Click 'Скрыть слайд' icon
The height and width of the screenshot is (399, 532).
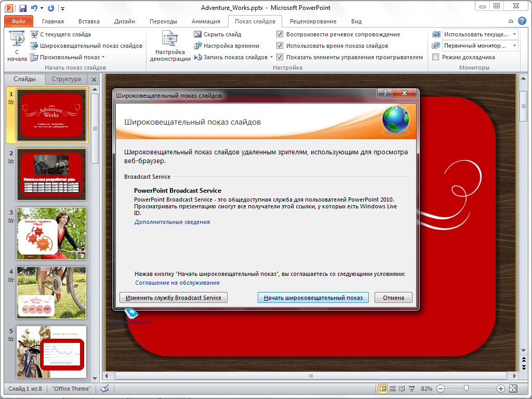pos(197,34)
